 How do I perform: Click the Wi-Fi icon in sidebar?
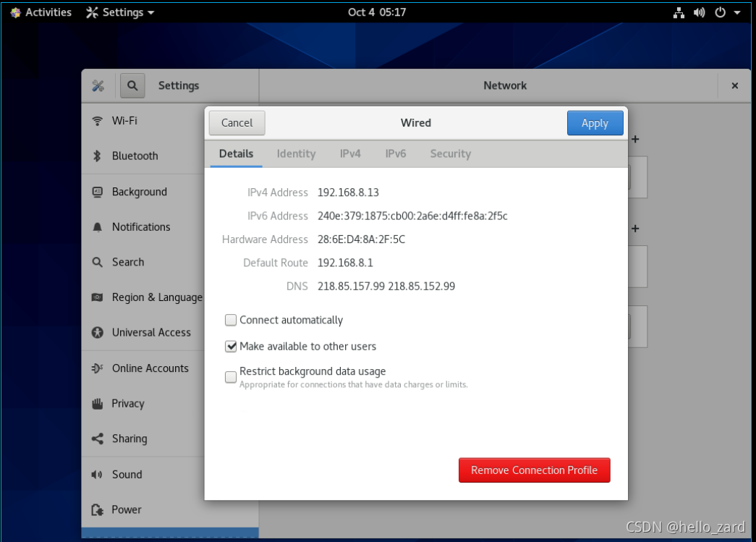pyautogui.click(x=98, y=121)
